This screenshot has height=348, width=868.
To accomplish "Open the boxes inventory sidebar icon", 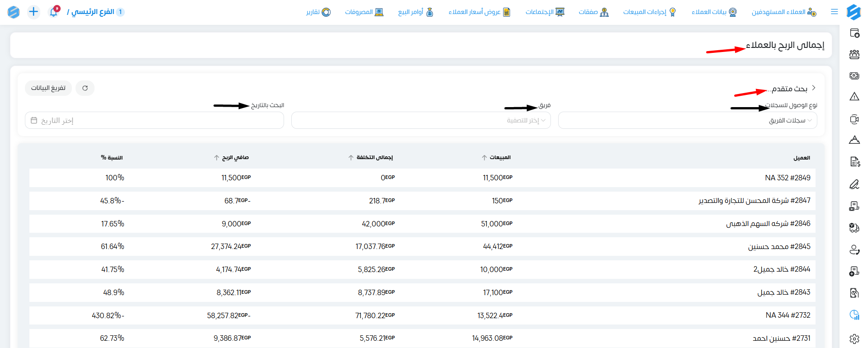I will tap(854, 228).
